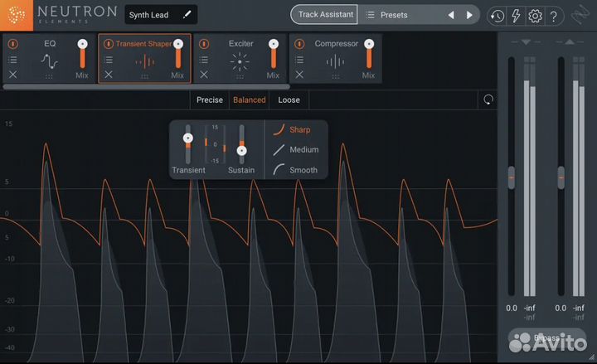Choose the Medium contour option
Viewport: 597px width, 364px height.
pyautogui.click(x=296, y=149)
